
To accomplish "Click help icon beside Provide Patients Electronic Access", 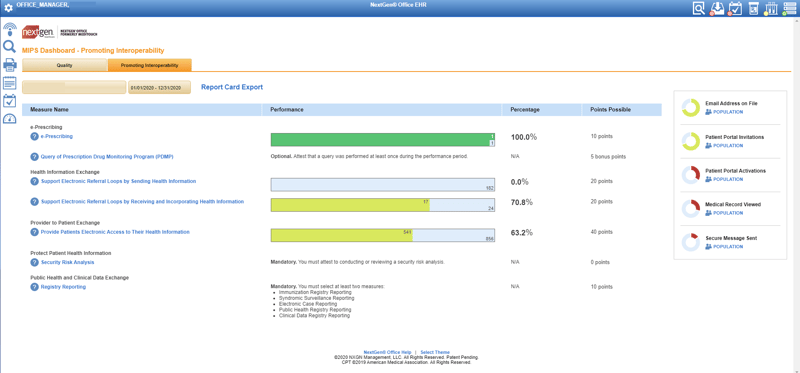I will pos(35,232).
